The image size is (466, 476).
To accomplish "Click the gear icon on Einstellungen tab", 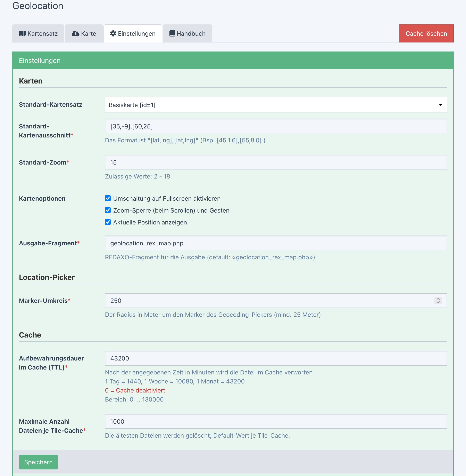I will click(x=113, y=34).
